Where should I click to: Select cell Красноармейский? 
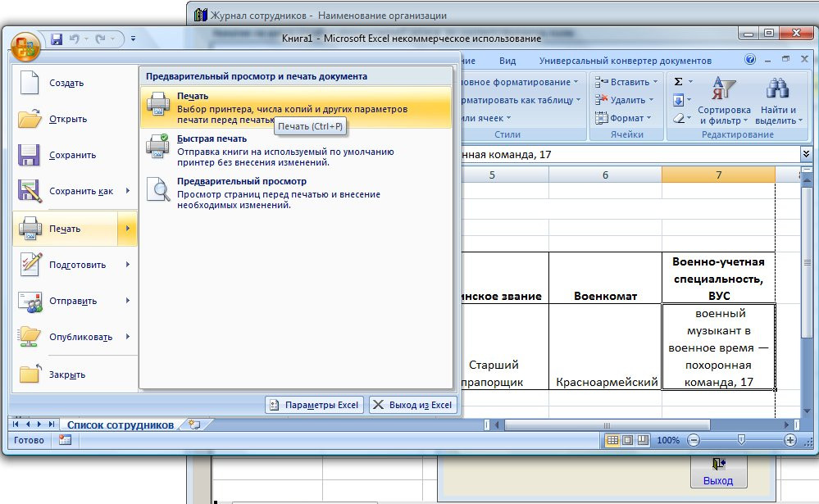605,347
